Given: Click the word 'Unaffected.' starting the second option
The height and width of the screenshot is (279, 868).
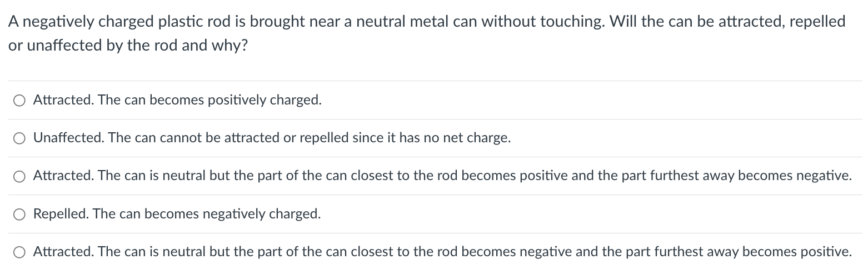Looking at the screenshot, I should 69,138.
